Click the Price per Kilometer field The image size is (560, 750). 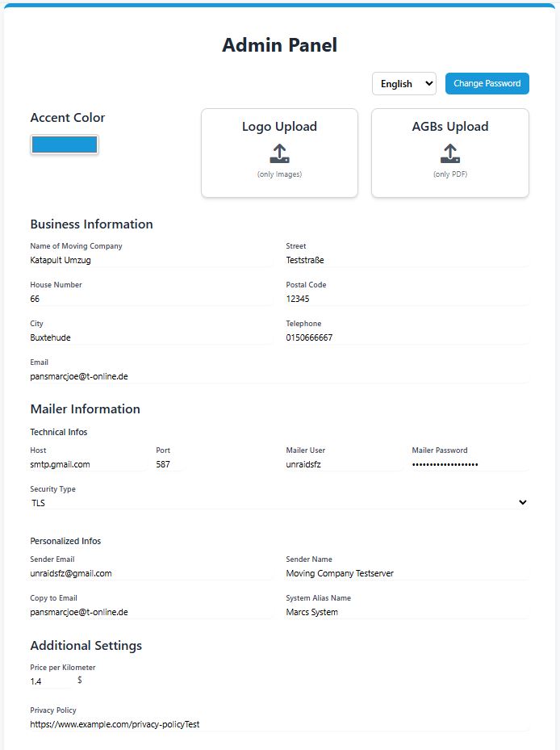pyautogui.click(x=51, y=681)
